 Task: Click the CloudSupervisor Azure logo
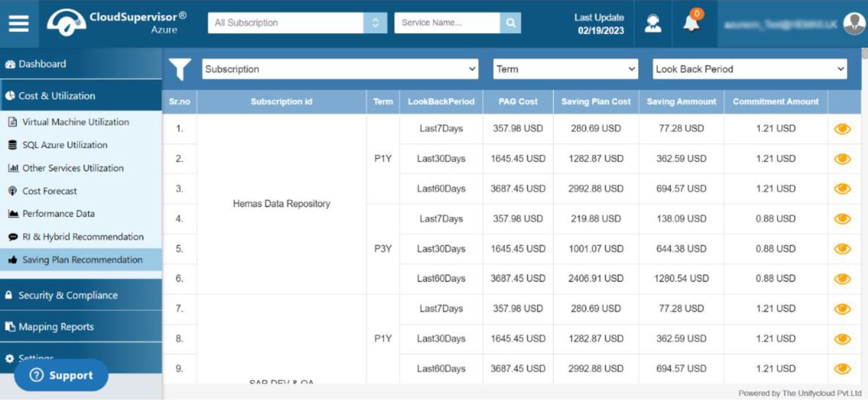(x=117, y=23)
